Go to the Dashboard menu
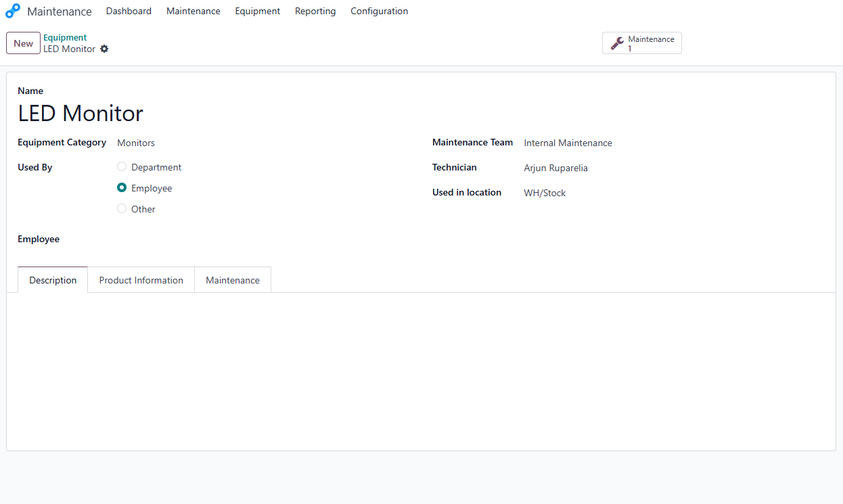The width and height of the screenshot is (843, 504). click(x=129, y=11)
